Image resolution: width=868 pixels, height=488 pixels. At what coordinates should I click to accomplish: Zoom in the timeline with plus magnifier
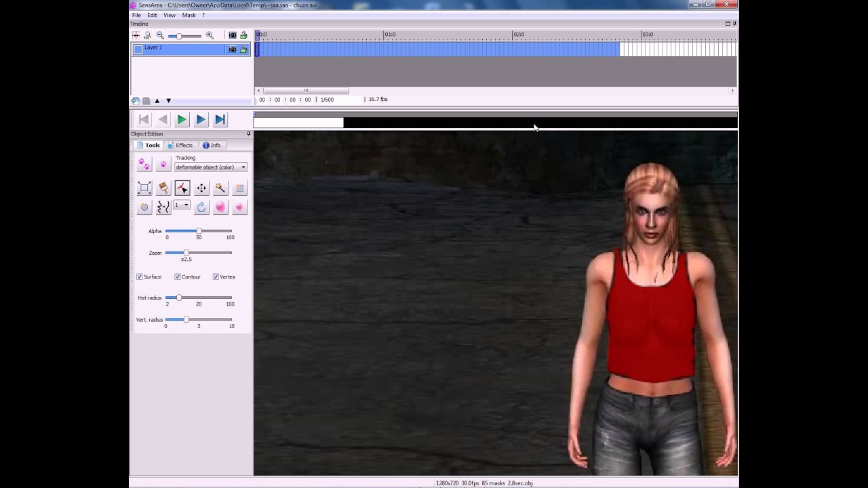210,35
